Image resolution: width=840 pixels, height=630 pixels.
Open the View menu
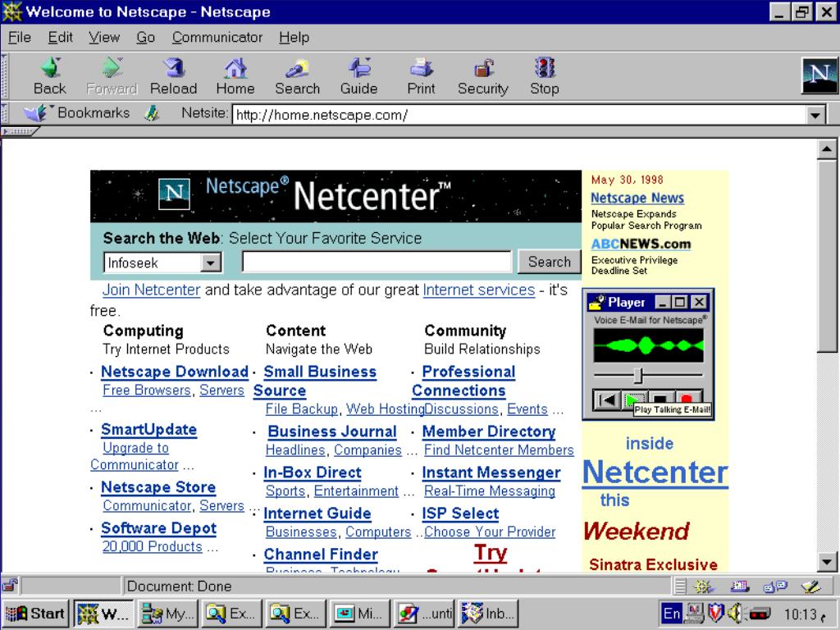click(x=103, y=37)
